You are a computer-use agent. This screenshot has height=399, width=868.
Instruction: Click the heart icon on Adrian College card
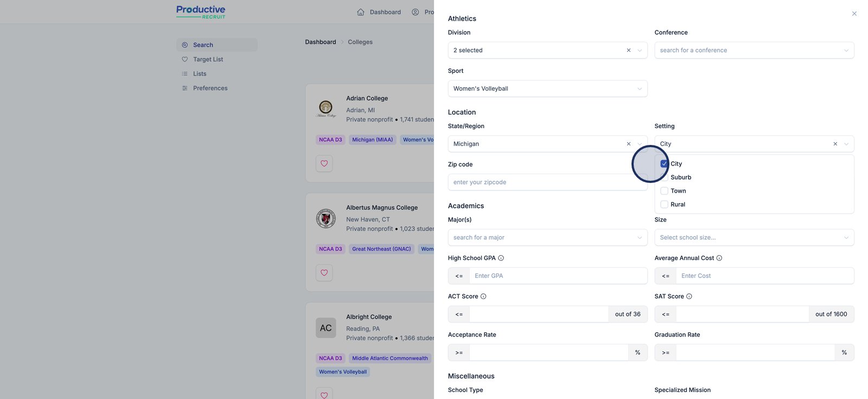324,163
